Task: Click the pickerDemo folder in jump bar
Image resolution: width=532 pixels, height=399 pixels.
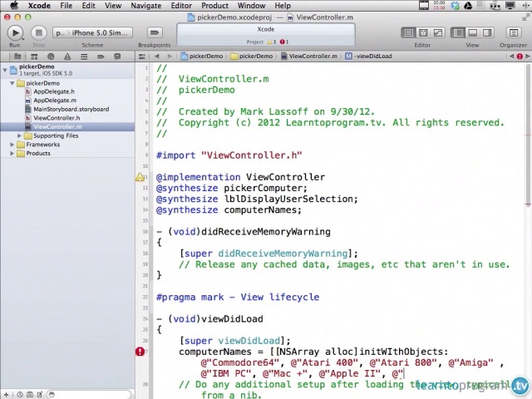Action: point(251,57)
